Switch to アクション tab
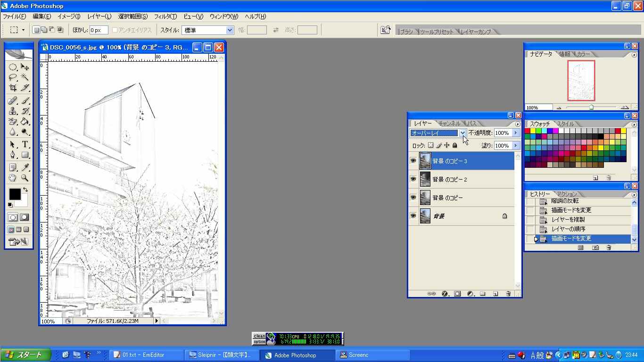 (x=567, y=194)
